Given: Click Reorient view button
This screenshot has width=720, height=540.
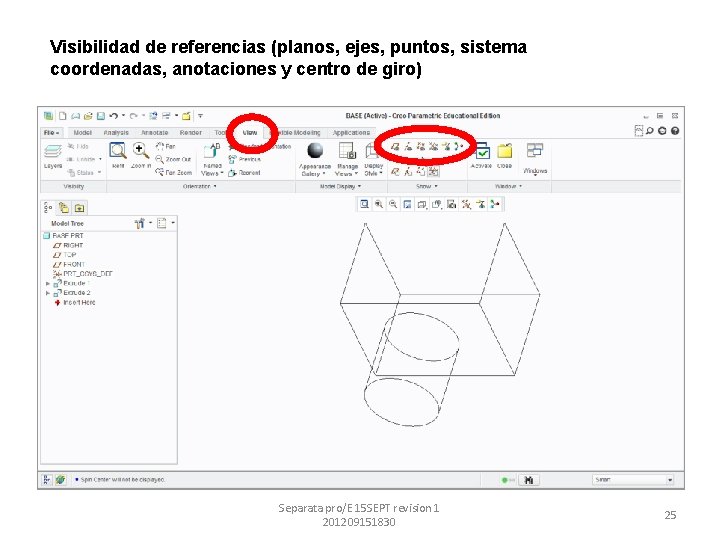Looking at the screenshot, I should tap(244, 173).
